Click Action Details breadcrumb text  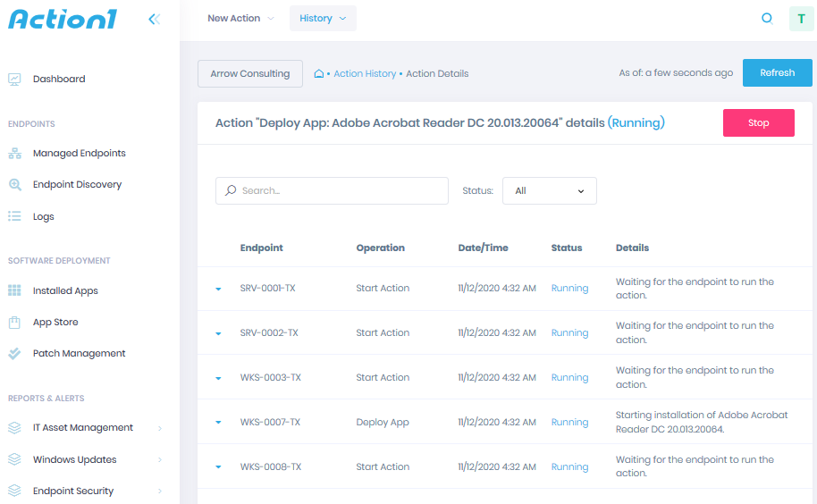coord(437,73)
